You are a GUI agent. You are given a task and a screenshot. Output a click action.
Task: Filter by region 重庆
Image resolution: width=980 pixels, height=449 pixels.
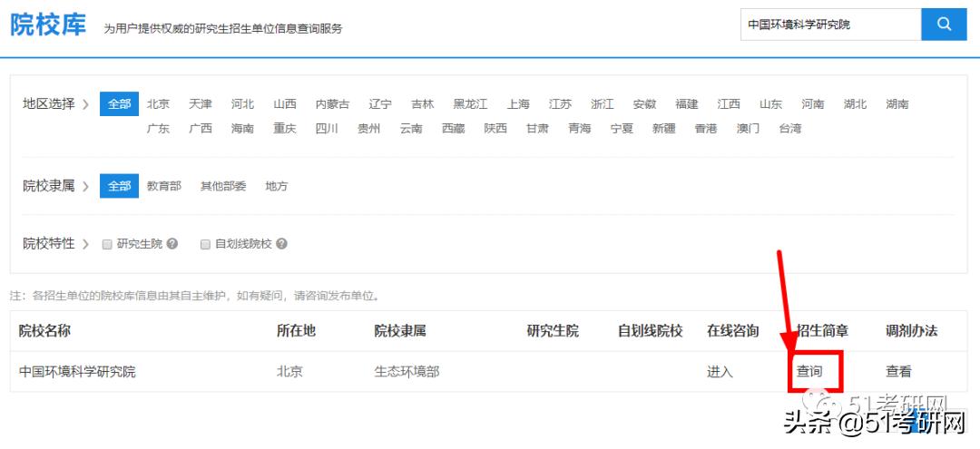point(285,128)
